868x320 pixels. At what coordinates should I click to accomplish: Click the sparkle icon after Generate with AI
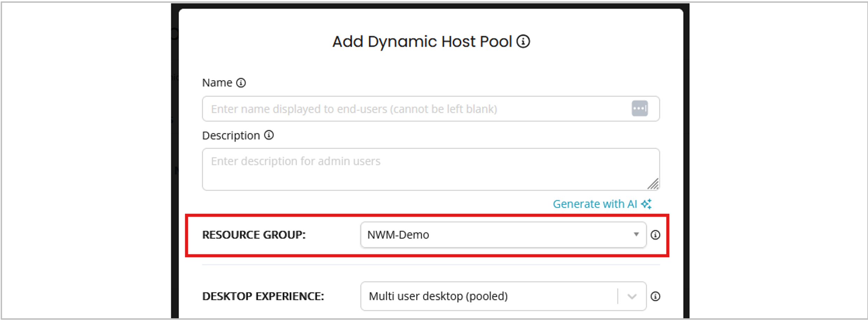(646, 204)
